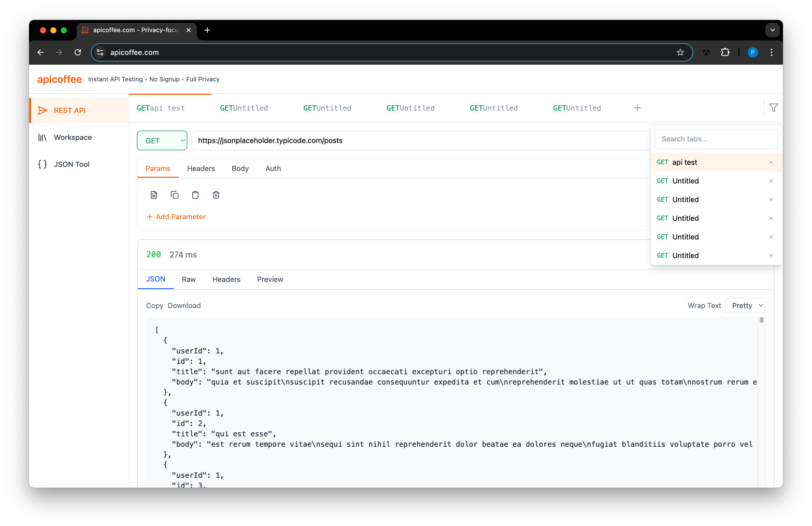Click the 274 ms response time

[183, 254]
